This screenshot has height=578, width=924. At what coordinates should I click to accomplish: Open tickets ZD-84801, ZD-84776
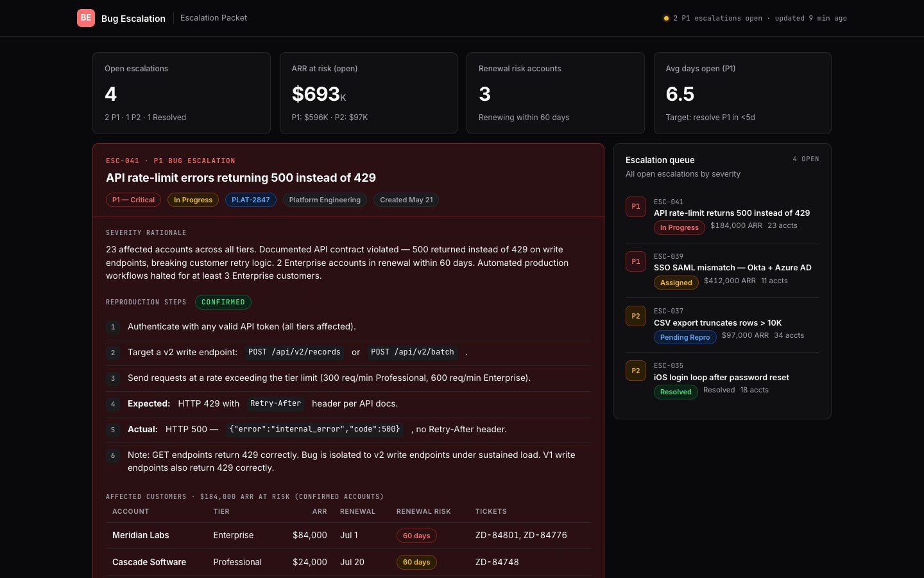click(521, 535)
